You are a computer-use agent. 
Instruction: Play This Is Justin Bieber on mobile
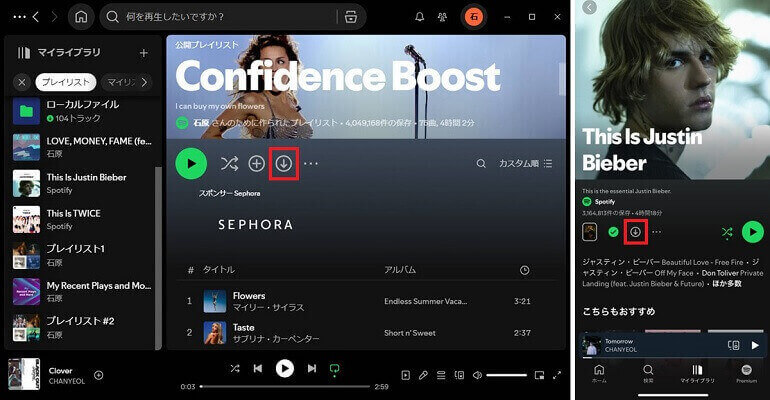tap(752, 232)
